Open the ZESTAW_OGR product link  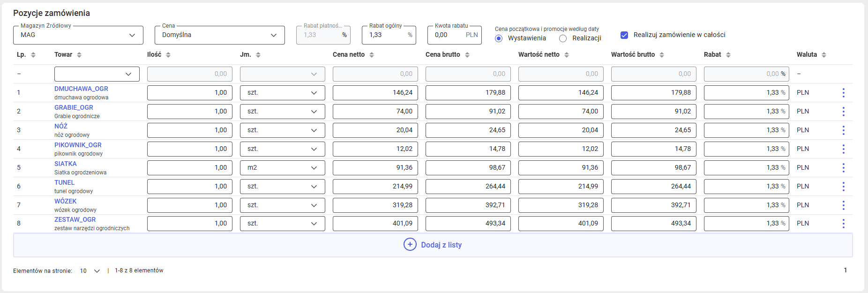(75, 219)
